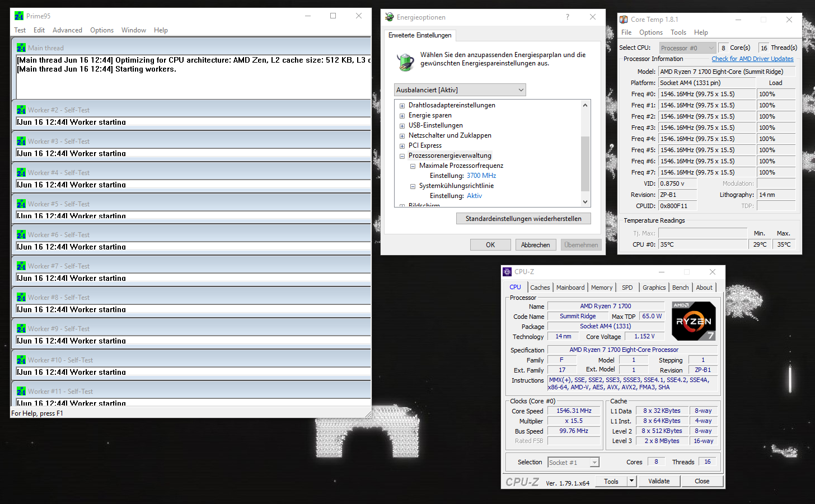Open the Socket #1 selection dropdown
The image size is (815, 504).
tap(574, 463)
